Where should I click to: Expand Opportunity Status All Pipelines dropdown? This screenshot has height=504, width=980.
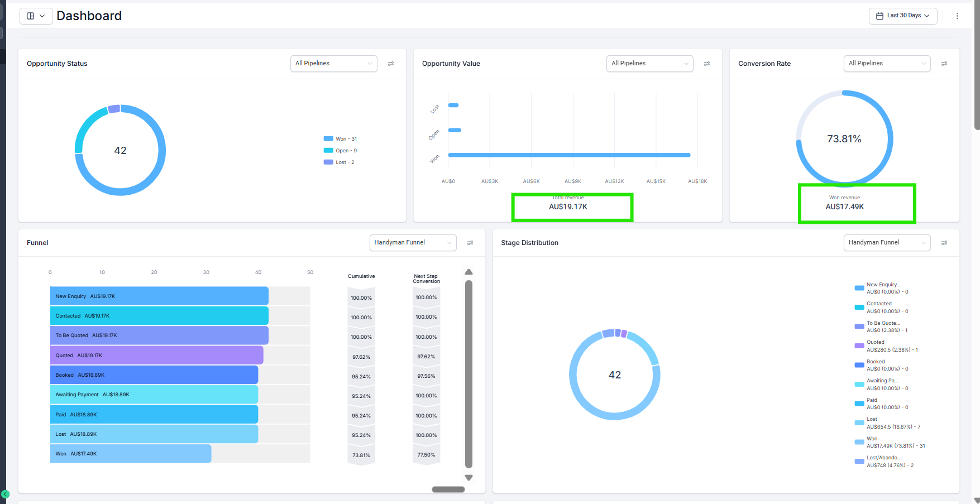tap(334, 64)
